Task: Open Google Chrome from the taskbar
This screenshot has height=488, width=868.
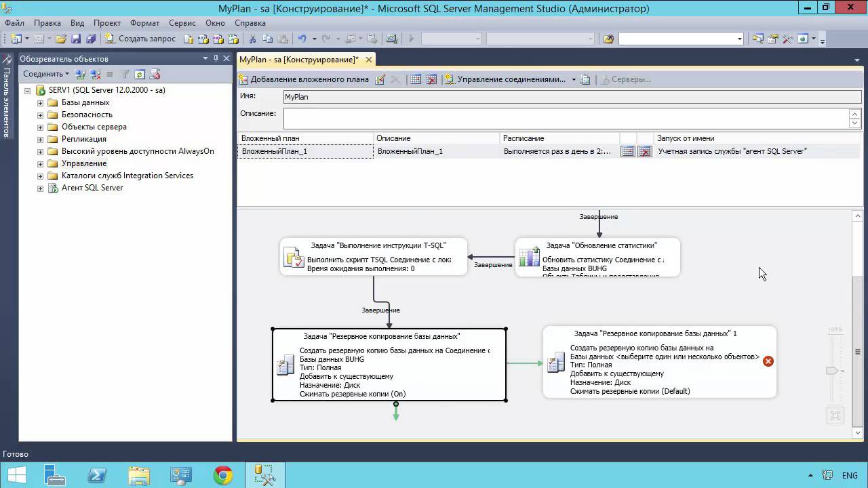Action: click(x=222, y=476)
